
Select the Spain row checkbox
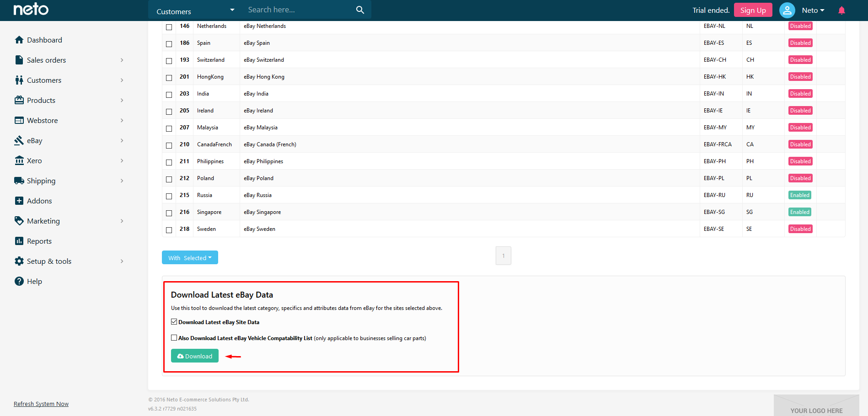coord(169,44)
